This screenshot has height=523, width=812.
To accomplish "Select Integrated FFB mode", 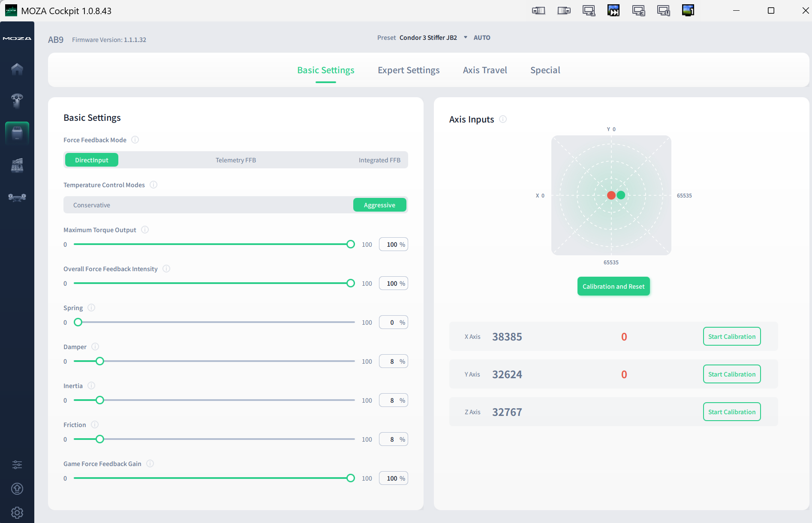I will point(379,160).
